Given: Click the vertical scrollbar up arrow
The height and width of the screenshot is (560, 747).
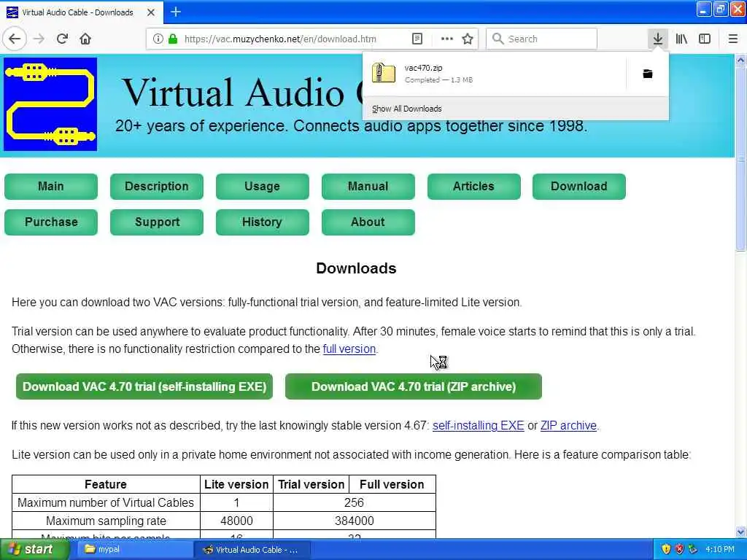Looking at the screenshot, I should click(x=740, y=60).
